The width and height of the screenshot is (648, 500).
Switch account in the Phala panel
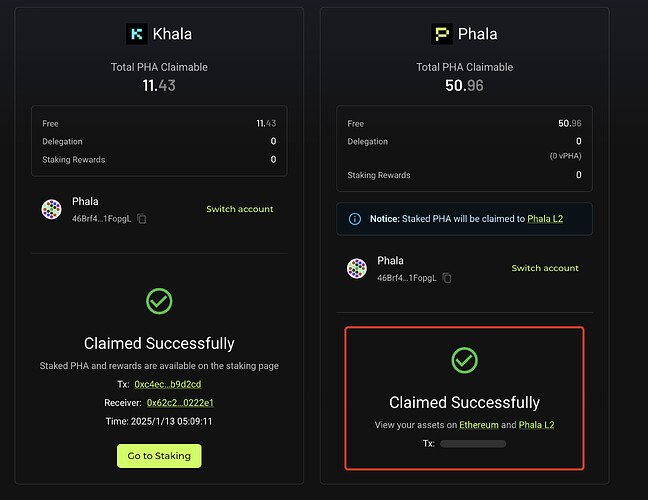(545, 268)
